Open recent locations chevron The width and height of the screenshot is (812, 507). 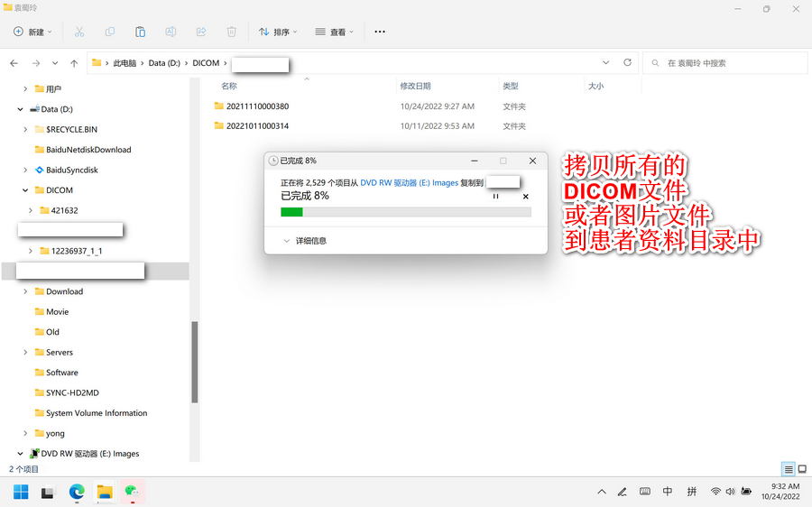pyautogui.click(x=55, y=63)
